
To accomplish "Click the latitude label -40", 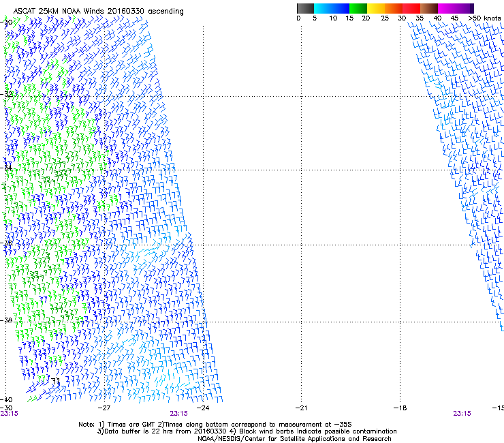I will coord(6,399).
